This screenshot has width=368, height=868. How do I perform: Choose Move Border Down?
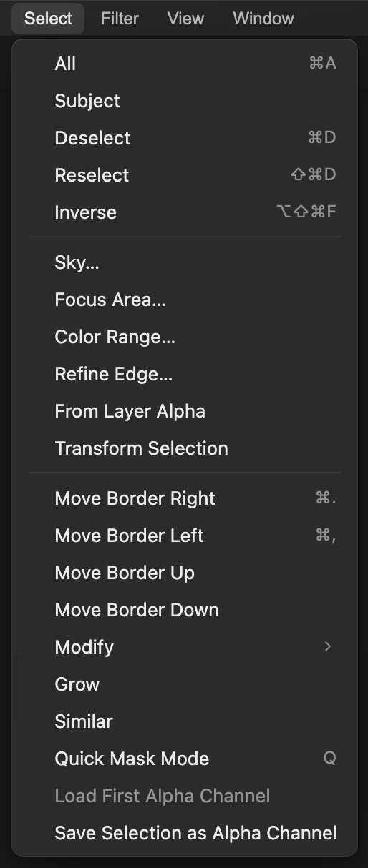tap(185, 610)
